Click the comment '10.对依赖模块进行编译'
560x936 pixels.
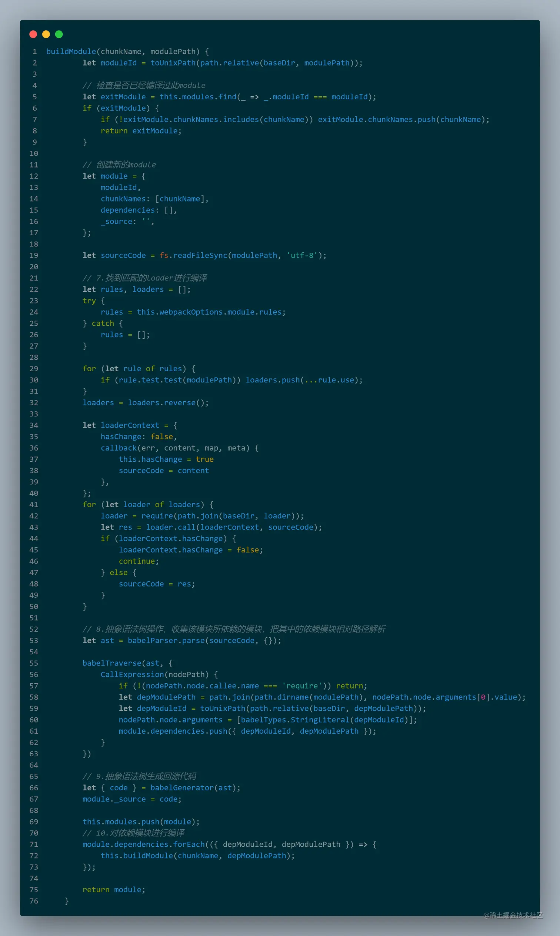point(134,833)
